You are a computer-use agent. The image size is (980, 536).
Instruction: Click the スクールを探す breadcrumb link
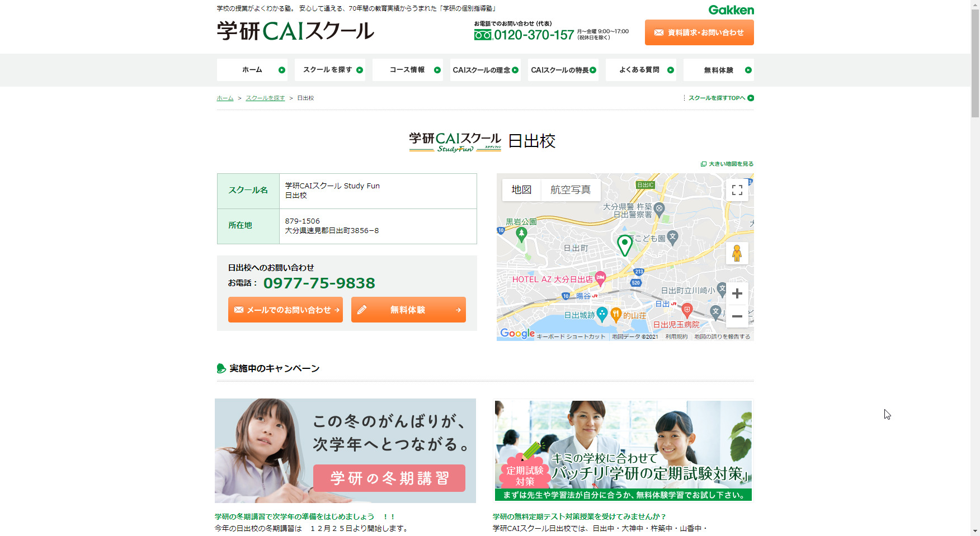click(x=265, y=98)
